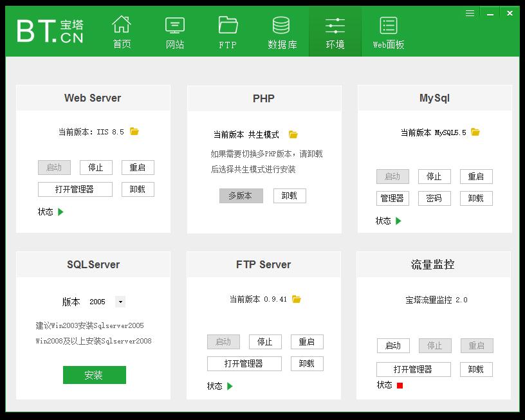The image size is (525, 420).
Task: Click the text 宝塔流量监控 2.0
Action: (x=436, y=300)
